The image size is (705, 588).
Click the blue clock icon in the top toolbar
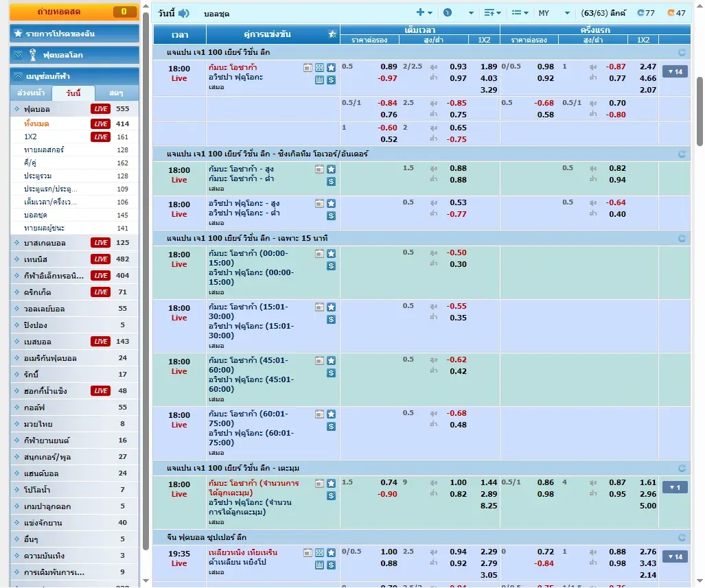(x=448, y=11)
